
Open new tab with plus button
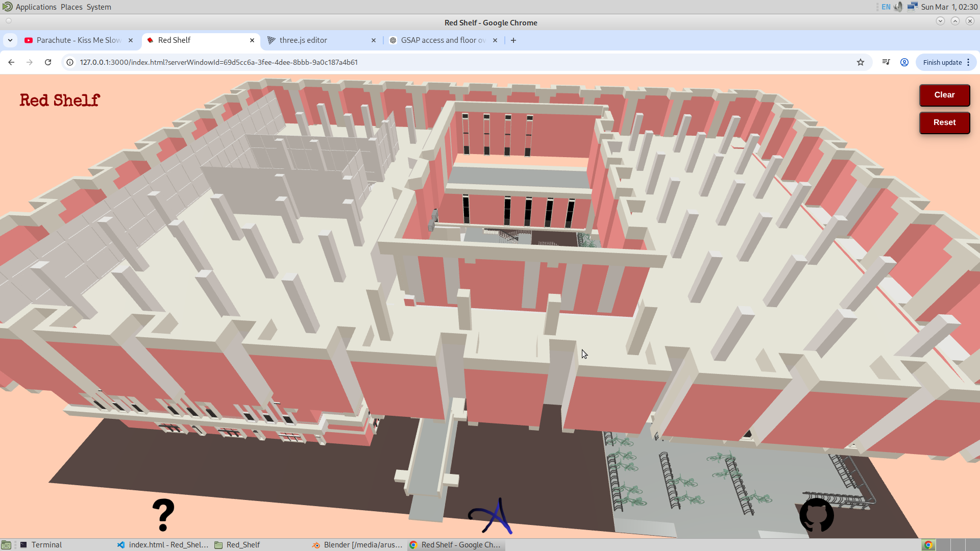tap(513, 40)
